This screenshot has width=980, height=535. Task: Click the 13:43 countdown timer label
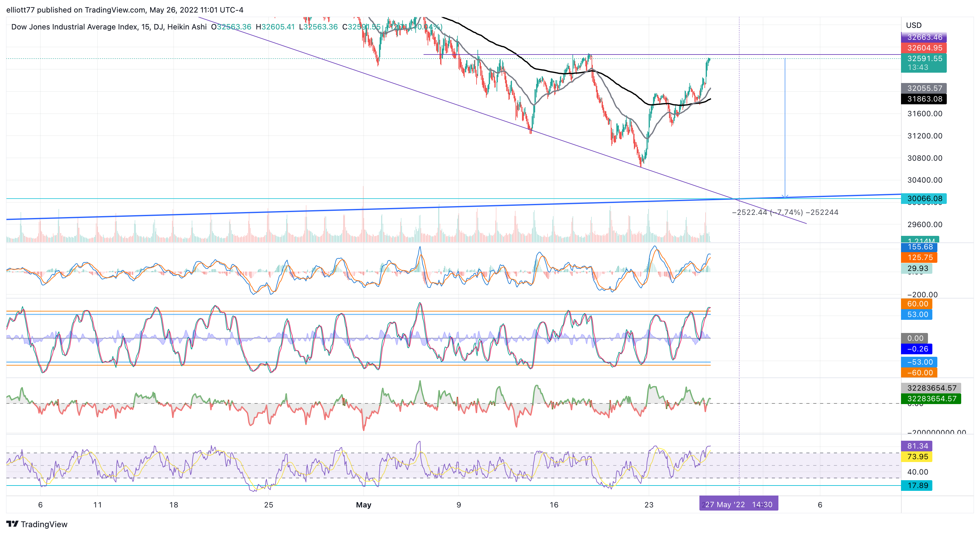918,68
